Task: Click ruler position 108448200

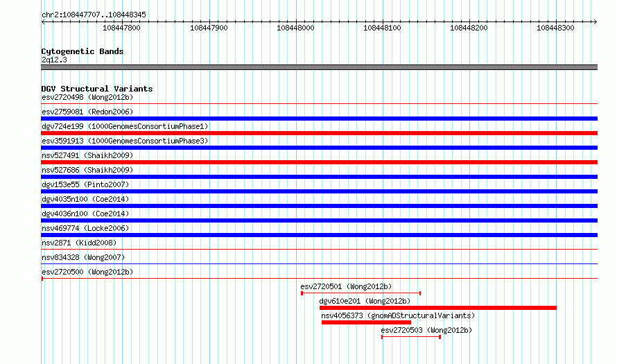Action: click(x=469, y=28)
